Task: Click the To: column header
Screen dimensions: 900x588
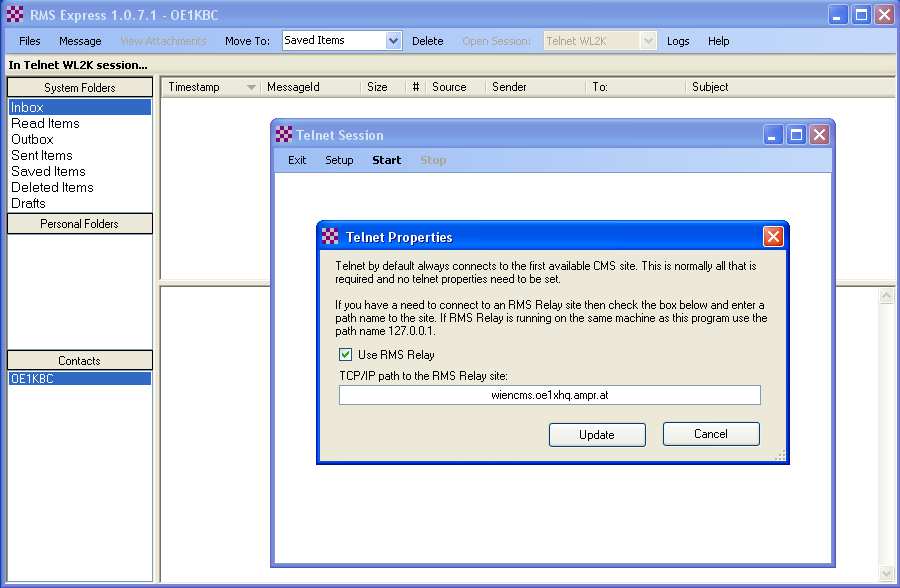Action: [635, 87]
